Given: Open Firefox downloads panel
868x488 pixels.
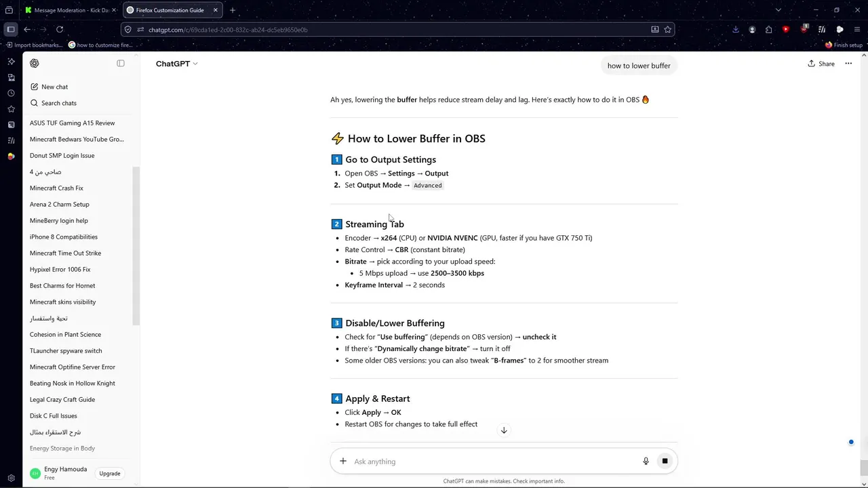Looking at the screenshot, I should [736, 29].
